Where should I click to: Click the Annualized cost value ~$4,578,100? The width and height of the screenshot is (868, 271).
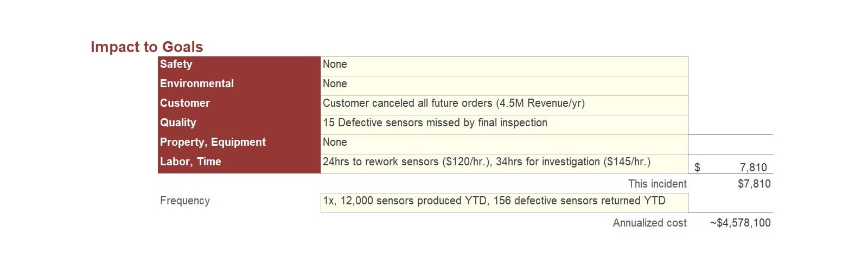(740, 223)
